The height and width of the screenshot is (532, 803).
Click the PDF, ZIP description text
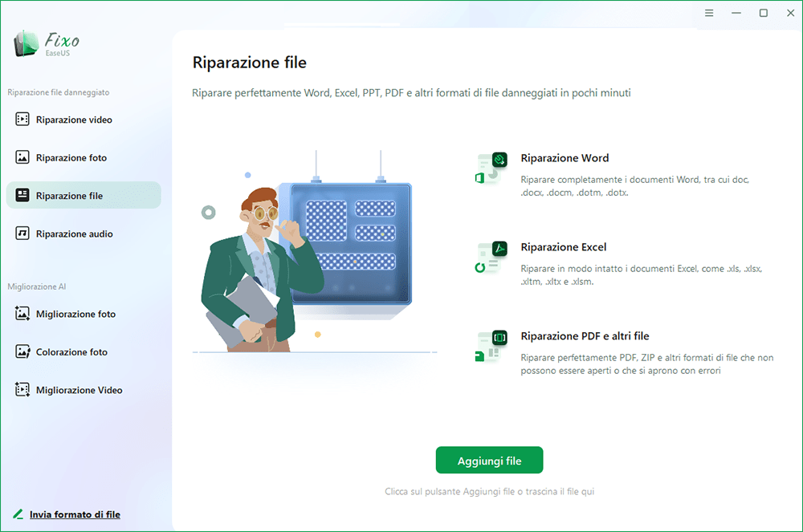pos(647,363)
